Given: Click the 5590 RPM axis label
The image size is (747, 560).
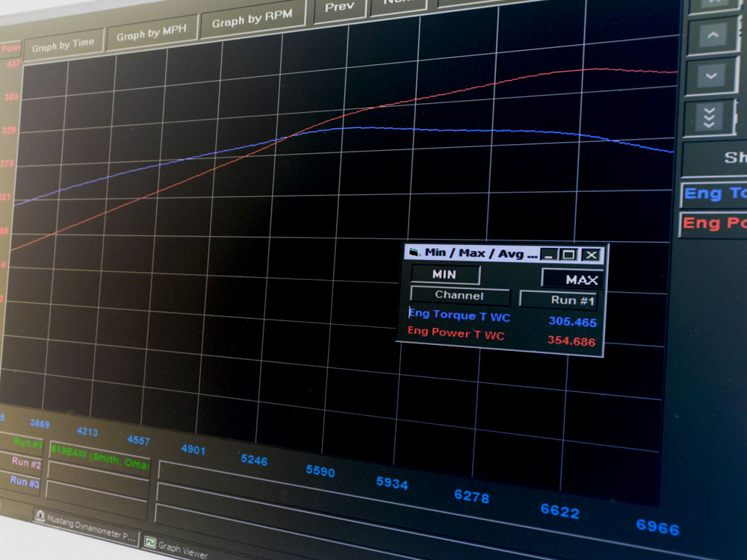Looking at the screenshot, I should click(x=320, y=471).
